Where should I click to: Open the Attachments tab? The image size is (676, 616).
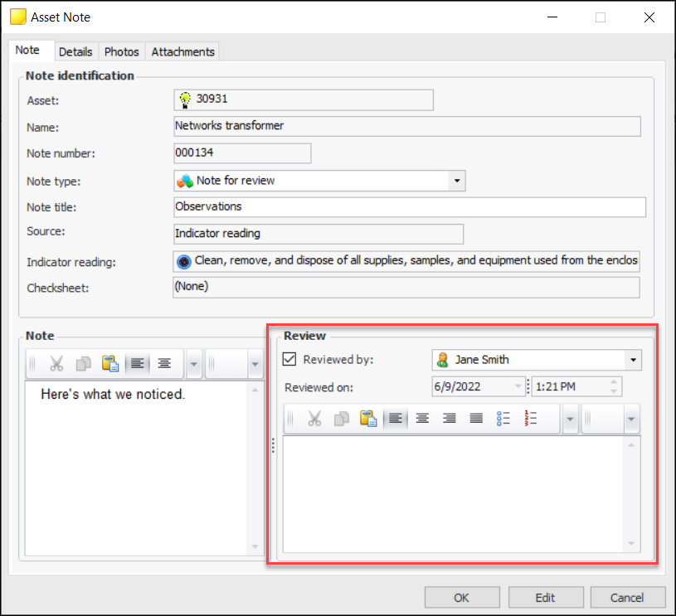click(182, 51)
